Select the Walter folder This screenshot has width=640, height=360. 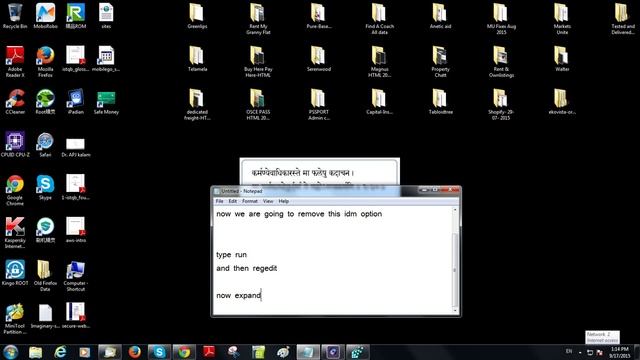(562, 59)
